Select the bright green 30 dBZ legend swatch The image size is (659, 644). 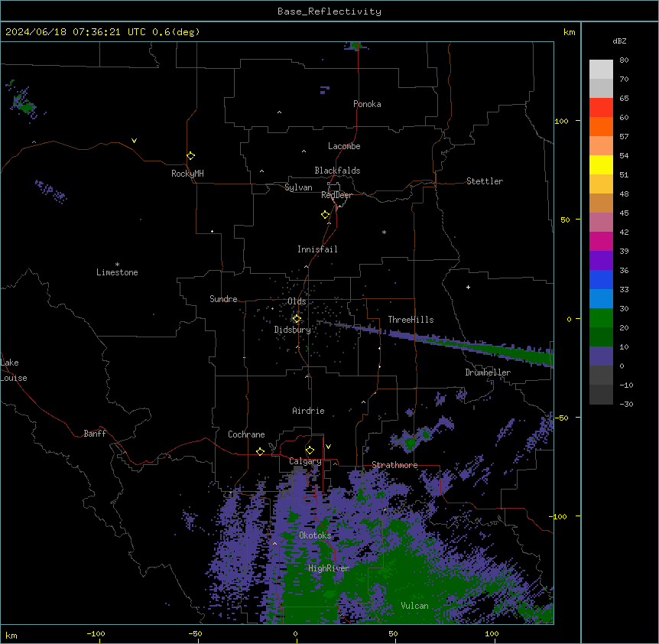click(601, 318)
